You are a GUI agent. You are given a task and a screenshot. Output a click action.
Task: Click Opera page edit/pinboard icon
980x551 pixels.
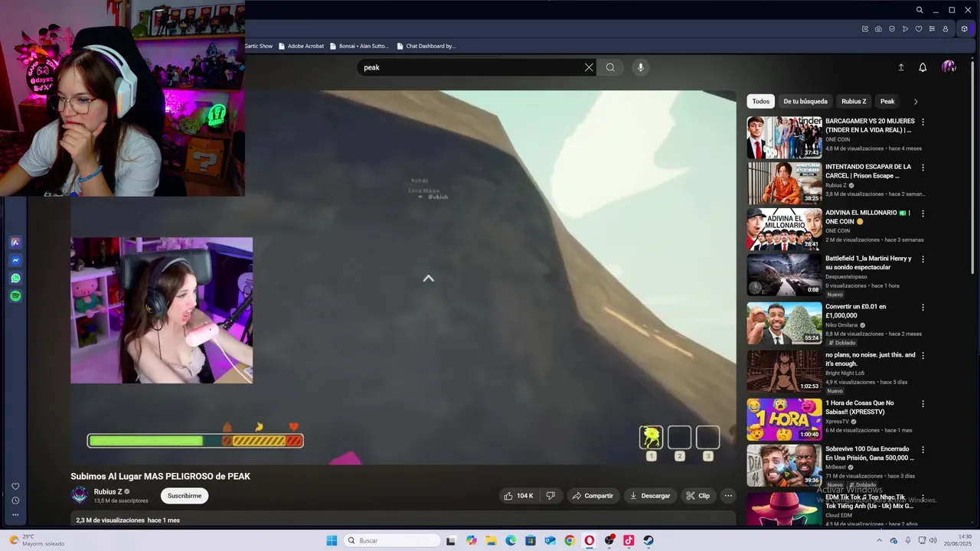pos(865,29)
